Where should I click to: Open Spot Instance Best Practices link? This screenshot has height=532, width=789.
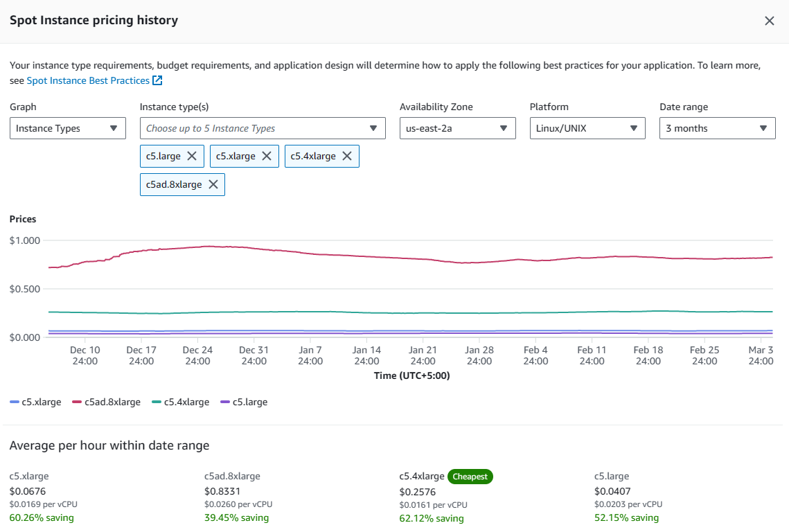click(88, 81)
